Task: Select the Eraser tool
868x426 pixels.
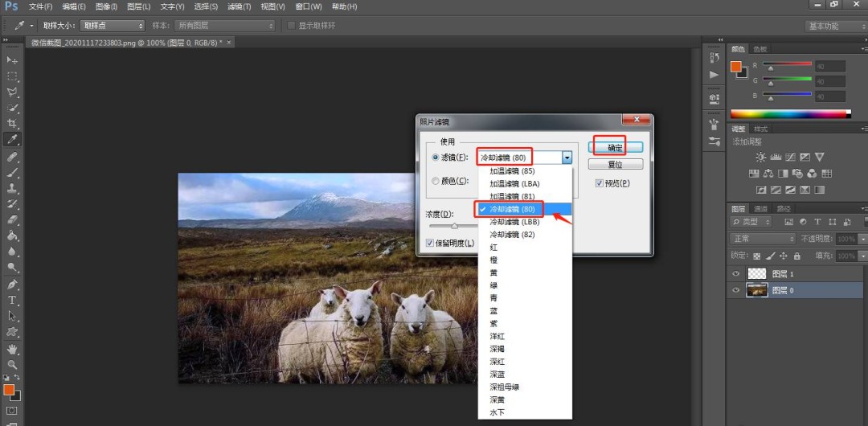Action: pyautogui.click(x=12, y=219)
